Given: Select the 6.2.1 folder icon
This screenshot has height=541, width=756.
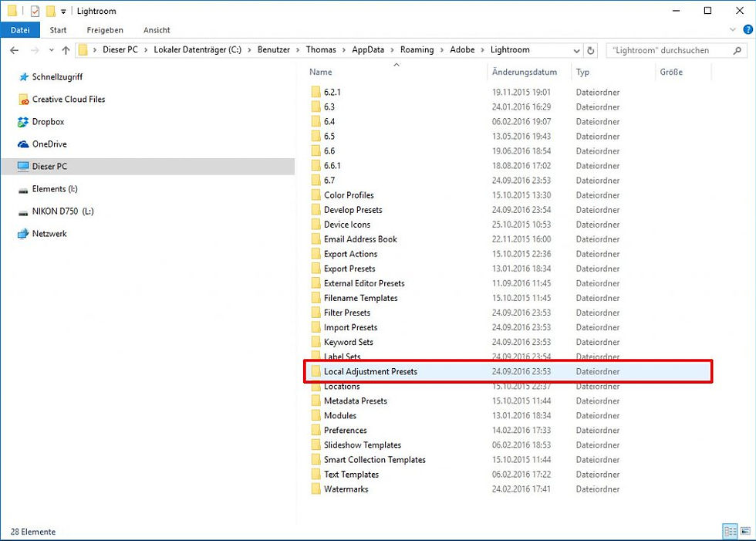Looking at the screenshot, I should (316, 92).
